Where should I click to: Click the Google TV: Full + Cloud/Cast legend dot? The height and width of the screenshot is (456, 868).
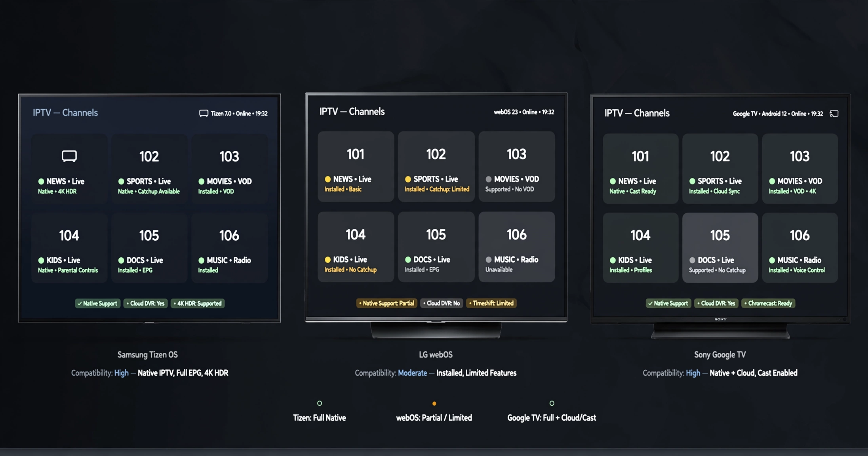click(x=552, y=403)
